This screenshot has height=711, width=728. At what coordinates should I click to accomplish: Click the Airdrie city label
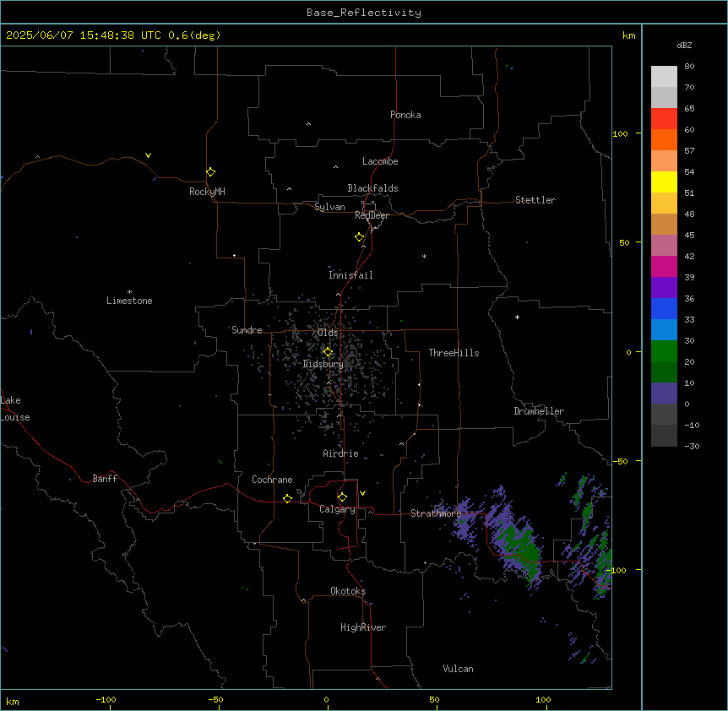pos(340,453)
